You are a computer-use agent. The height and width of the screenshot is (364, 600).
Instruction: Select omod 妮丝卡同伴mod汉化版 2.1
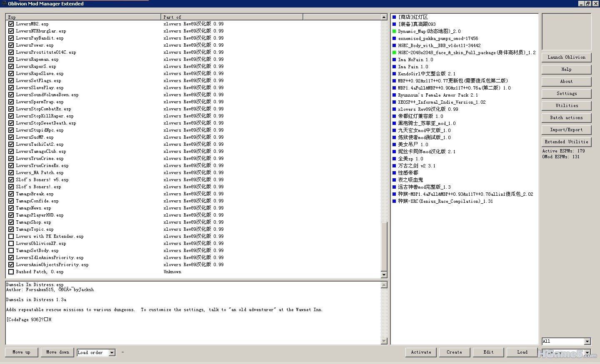pyautogui.click(x=427, y=152)
